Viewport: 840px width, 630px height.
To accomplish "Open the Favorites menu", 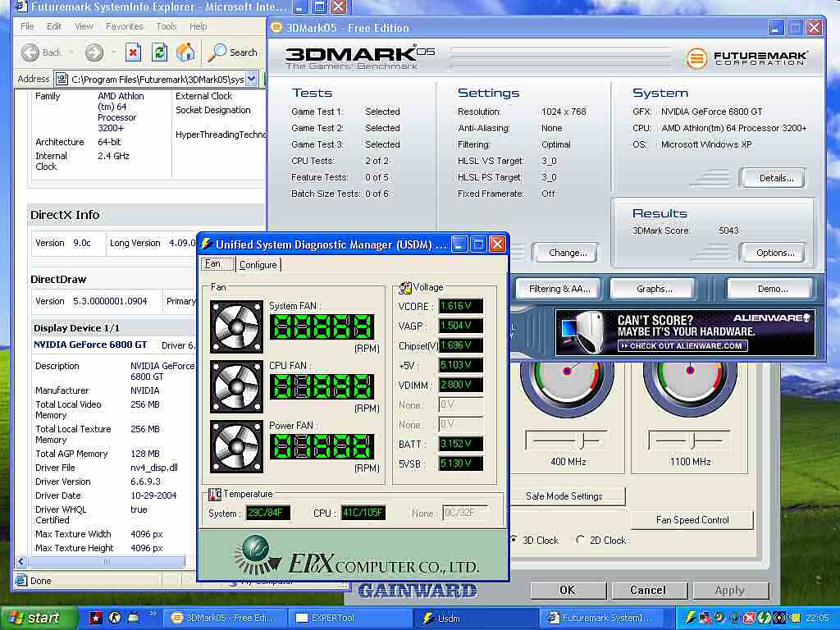I will (x=124, y=26).
